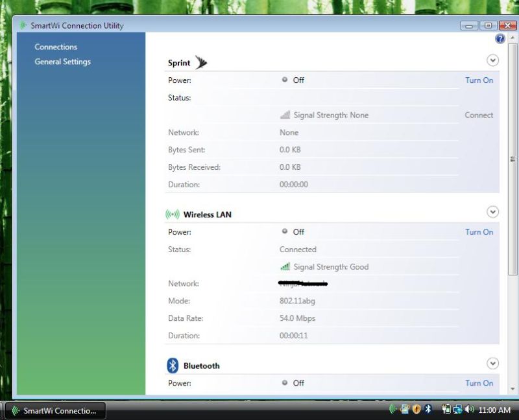Click the Sprint heading text
This screenshot has height=420, width=519.
[179, 63]
